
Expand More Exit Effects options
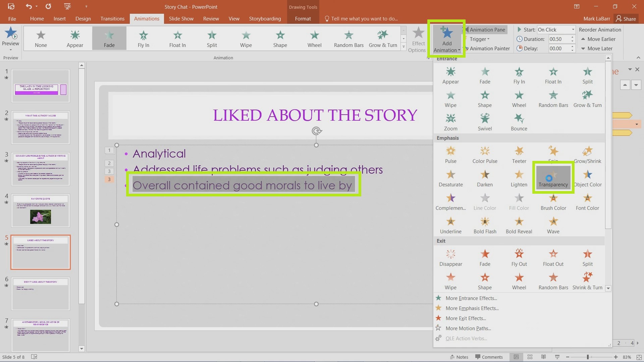pyautogui.click(x=466, y=318)
